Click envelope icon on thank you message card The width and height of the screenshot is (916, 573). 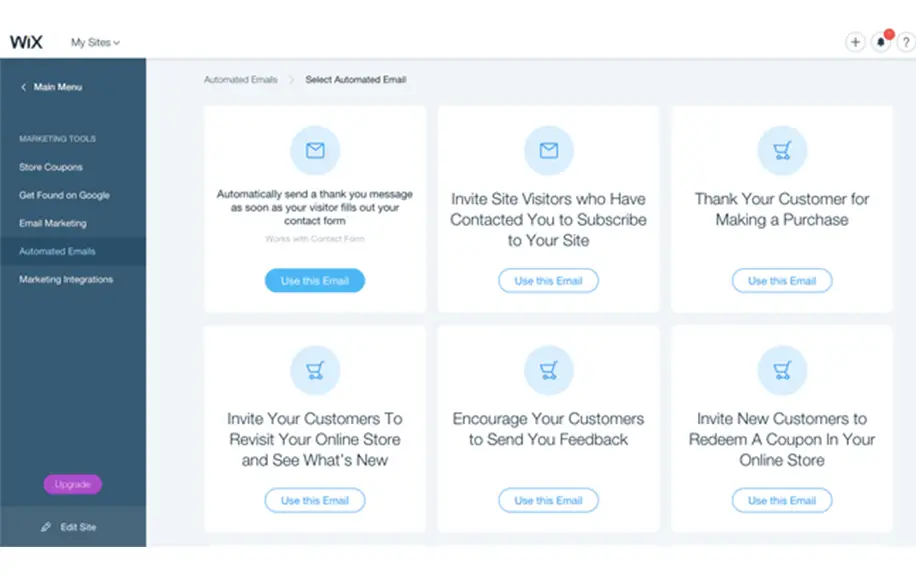click(x=315, y=150)
